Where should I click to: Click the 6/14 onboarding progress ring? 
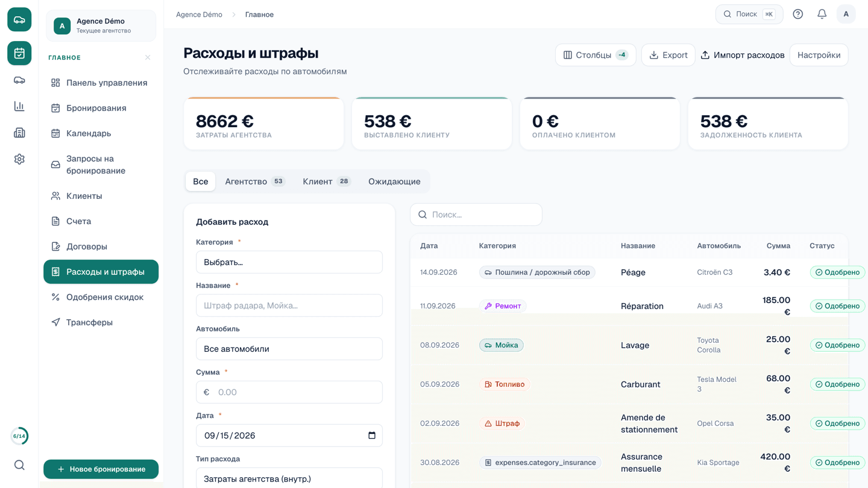(x=19, y=436)
